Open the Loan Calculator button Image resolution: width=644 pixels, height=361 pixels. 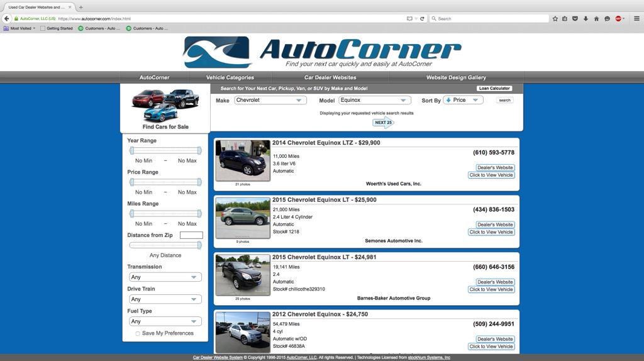pos(494,88)
